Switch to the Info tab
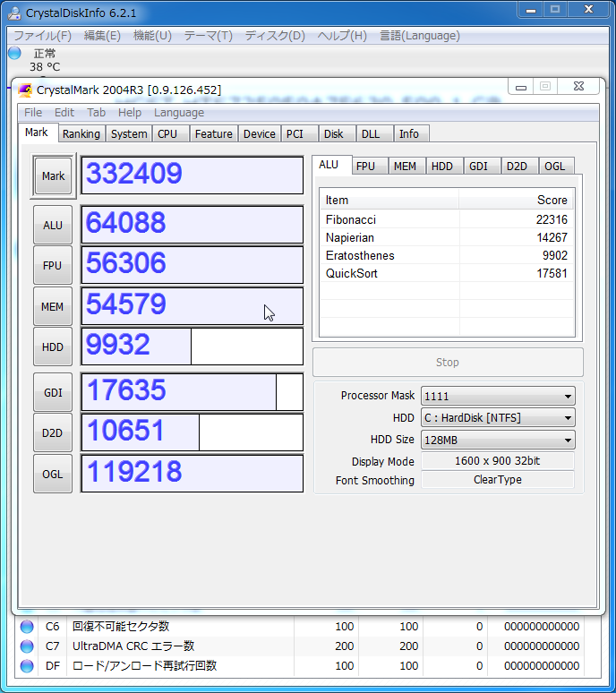616x693 pixels. (x=411, y=133)
